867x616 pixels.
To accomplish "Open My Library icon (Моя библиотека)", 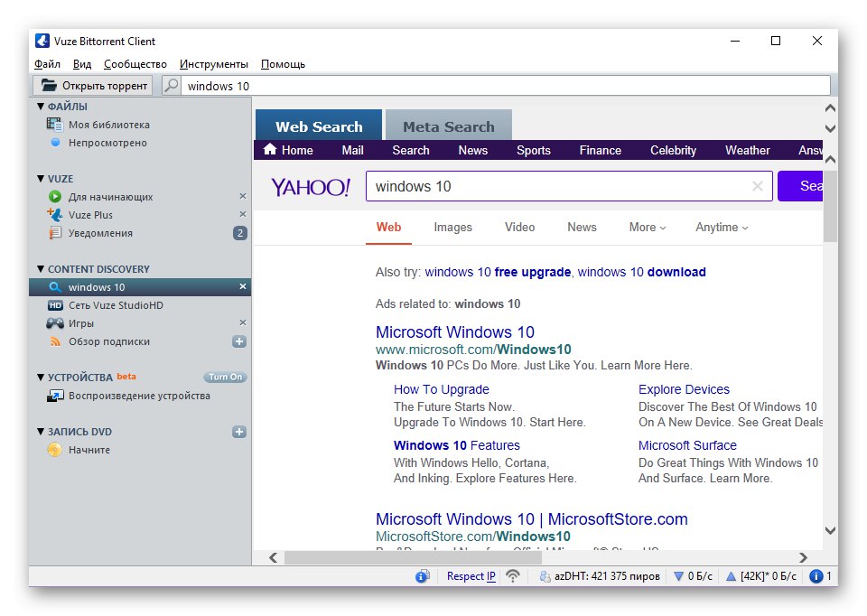I will pos(54,125).
